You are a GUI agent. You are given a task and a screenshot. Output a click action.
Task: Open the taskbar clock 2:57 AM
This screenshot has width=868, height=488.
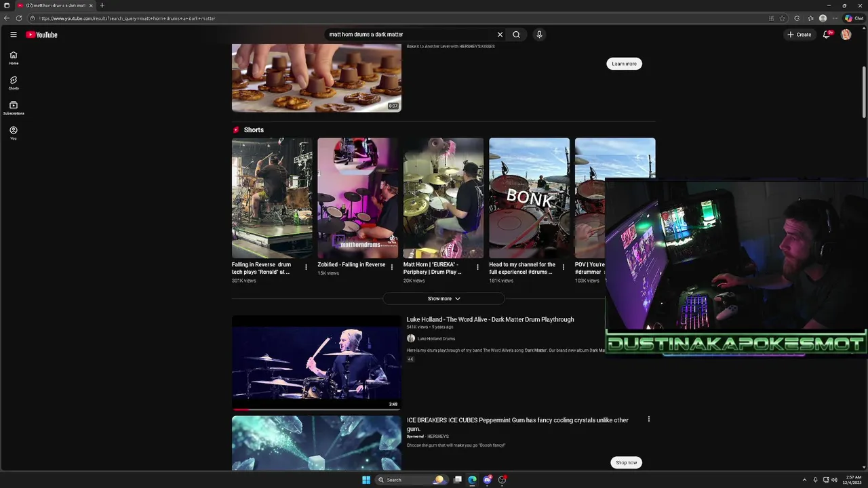(x=852, y=480)
